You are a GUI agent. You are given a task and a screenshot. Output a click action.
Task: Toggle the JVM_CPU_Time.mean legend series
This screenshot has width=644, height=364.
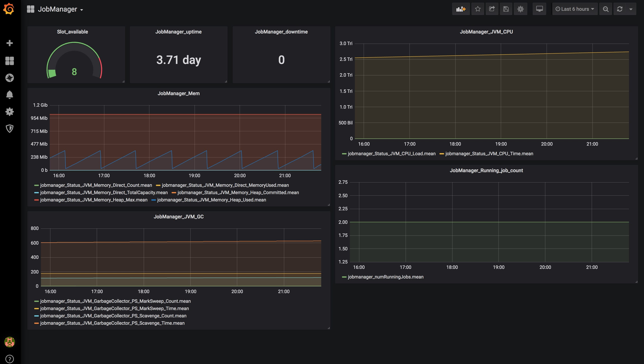489,154
